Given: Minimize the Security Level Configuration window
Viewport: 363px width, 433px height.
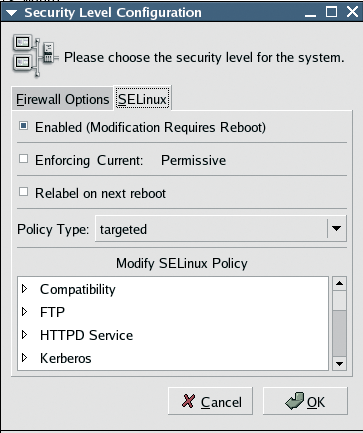Looking at the screenshot, I should (310, 13).
